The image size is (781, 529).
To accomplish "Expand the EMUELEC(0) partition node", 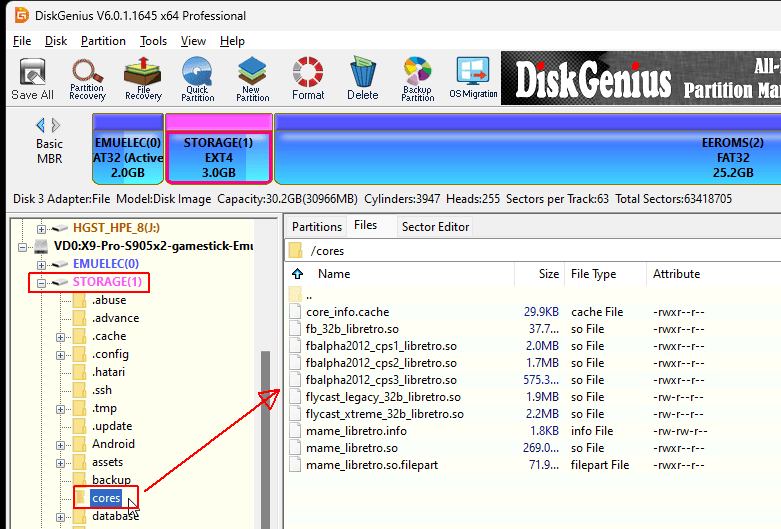I will point(42,264).
